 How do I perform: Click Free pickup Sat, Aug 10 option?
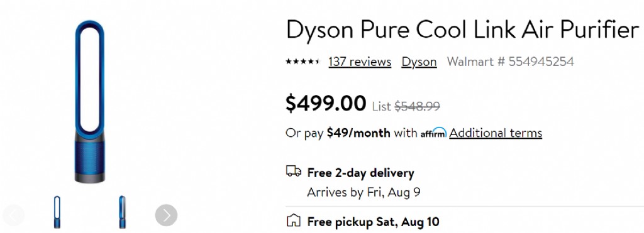coord(374,222)
